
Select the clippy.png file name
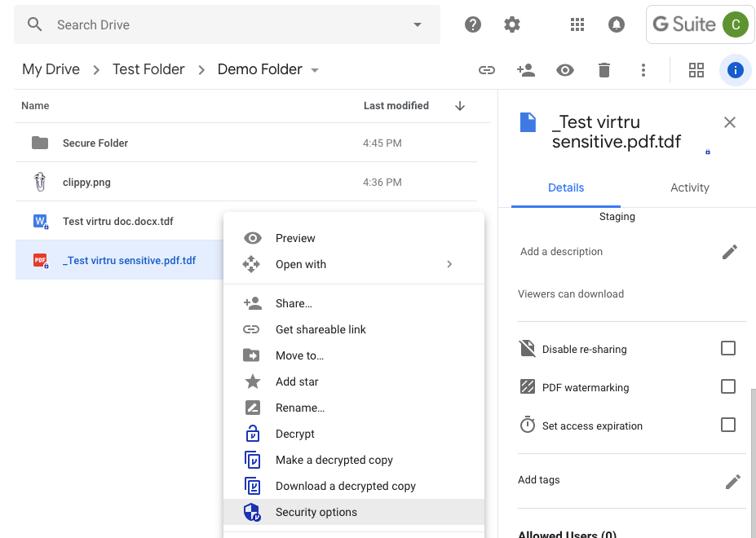[86, 183]
